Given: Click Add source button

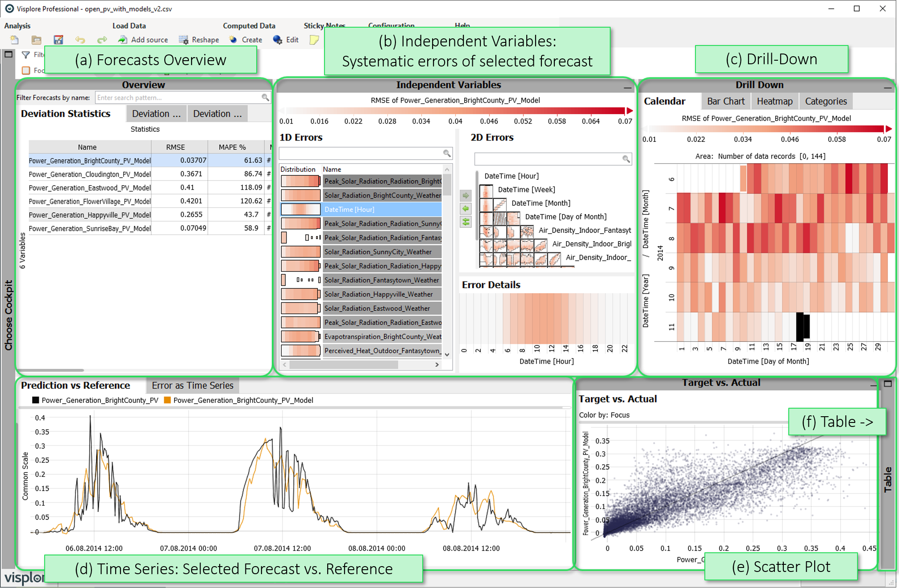Looking at the screenshot, I should tap(143, 40).
